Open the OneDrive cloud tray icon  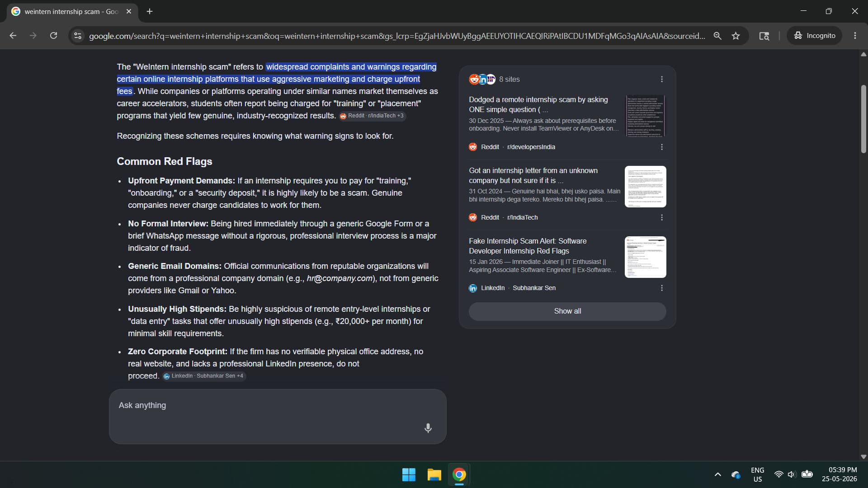click(736, 474)
